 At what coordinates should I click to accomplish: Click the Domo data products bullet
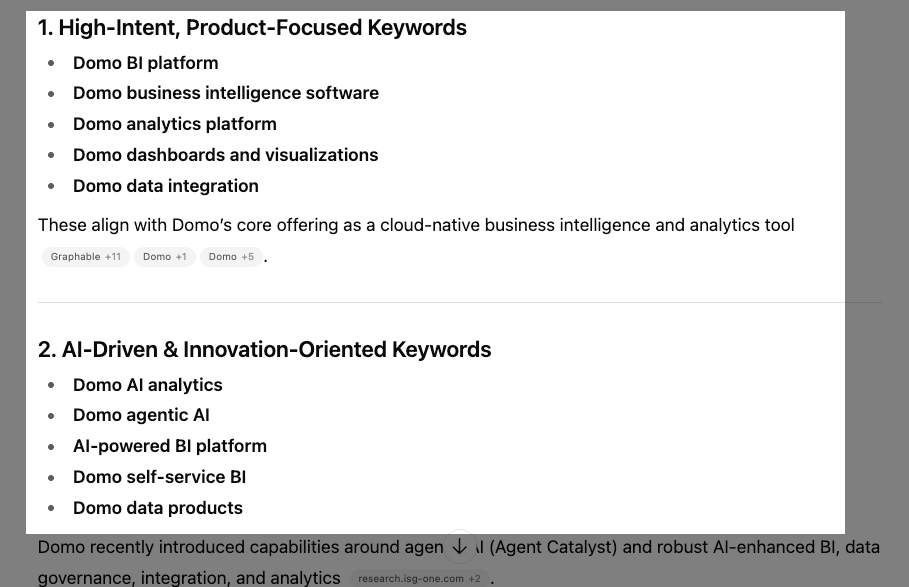[x=157, y=508]
